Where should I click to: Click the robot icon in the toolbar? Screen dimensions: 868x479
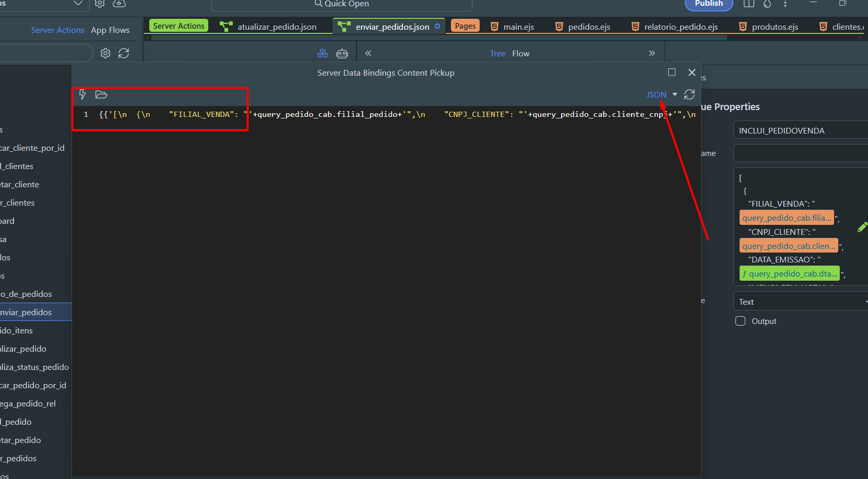342,53
